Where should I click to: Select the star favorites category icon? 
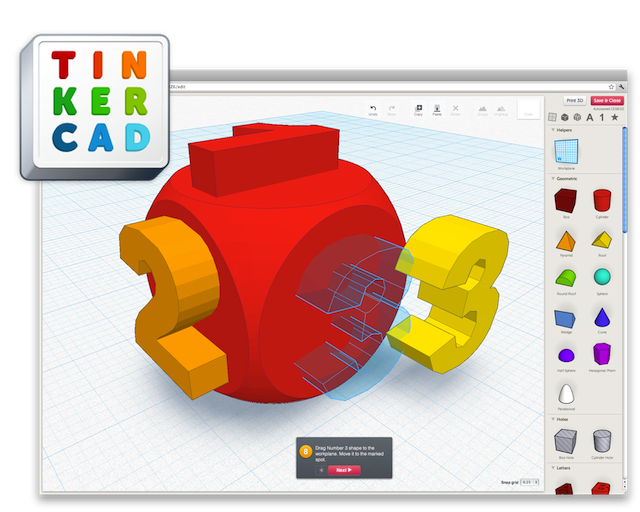tap(614, 118)
